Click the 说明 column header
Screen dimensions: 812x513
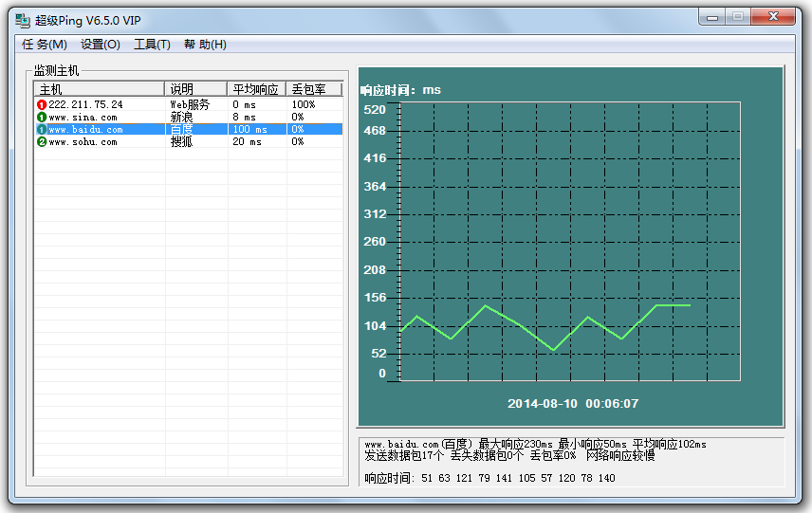click(x=196, y=89)
